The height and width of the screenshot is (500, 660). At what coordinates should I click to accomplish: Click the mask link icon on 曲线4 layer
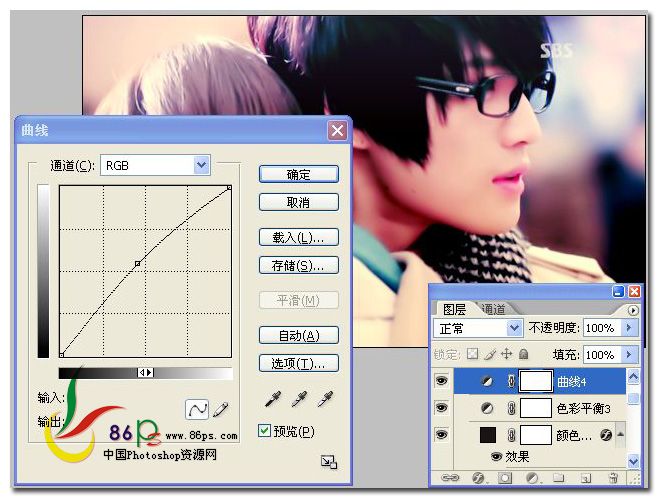(x=511, y=381)
